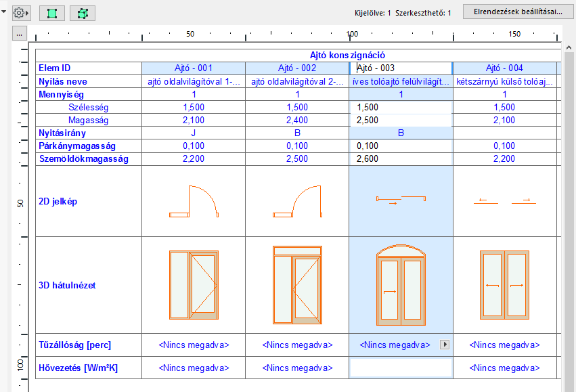Click the Ajtó - 003 Elem ID field
Image resolution: width=576 pixels, height=392 pixels.
[x=401, y=68]
